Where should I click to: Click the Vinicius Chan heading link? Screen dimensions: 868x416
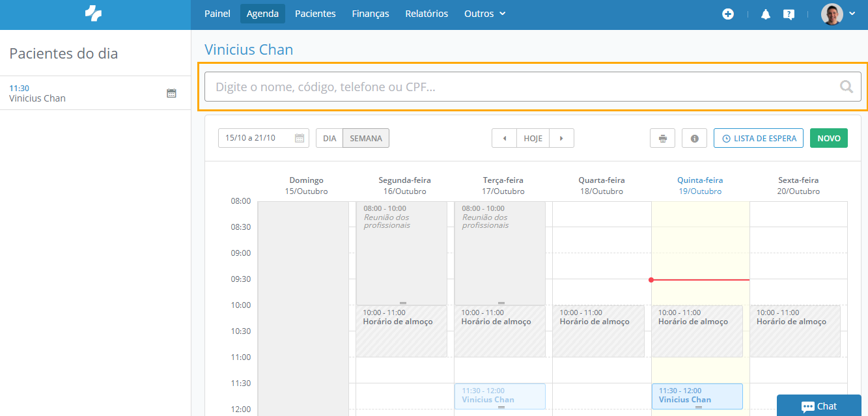coord(249,49)
